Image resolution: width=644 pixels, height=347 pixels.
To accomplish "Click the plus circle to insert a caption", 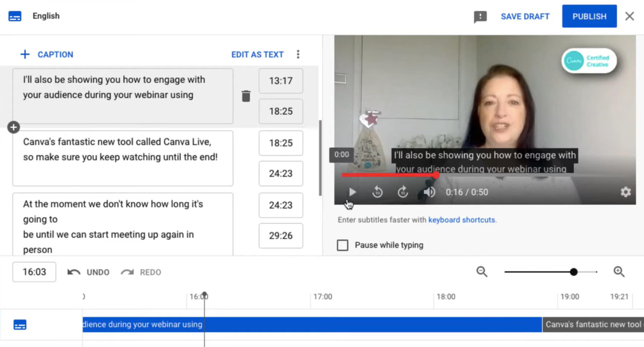I will (13, 127).
